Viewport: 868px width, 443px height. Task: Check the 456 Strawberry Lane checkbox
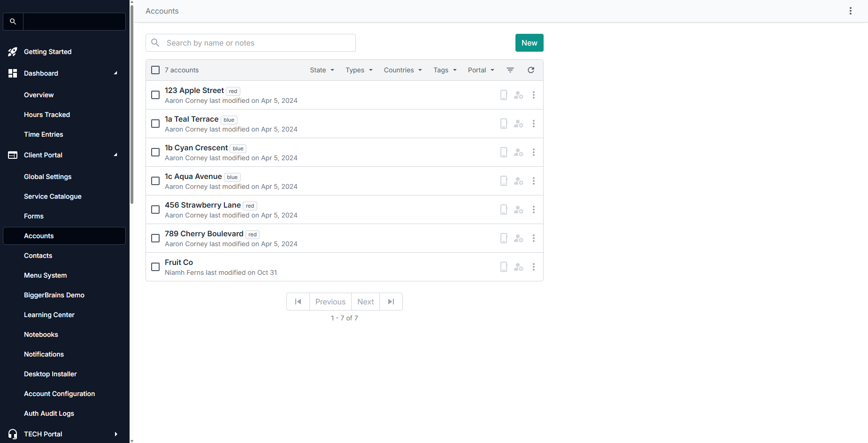pyautogui.click(x=155, y=210)
